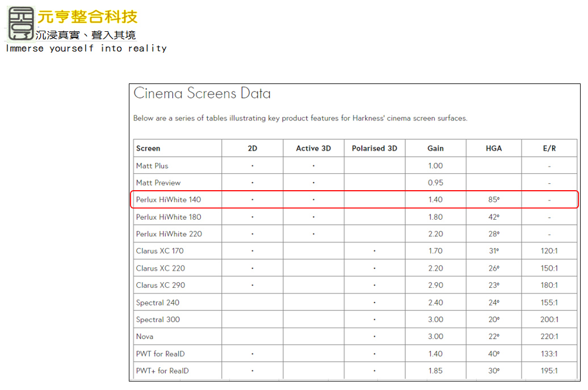Viewport: 588px width, 390px height.
Task: Select the 'Matt Preview' row name
Action: coord(158,183)
